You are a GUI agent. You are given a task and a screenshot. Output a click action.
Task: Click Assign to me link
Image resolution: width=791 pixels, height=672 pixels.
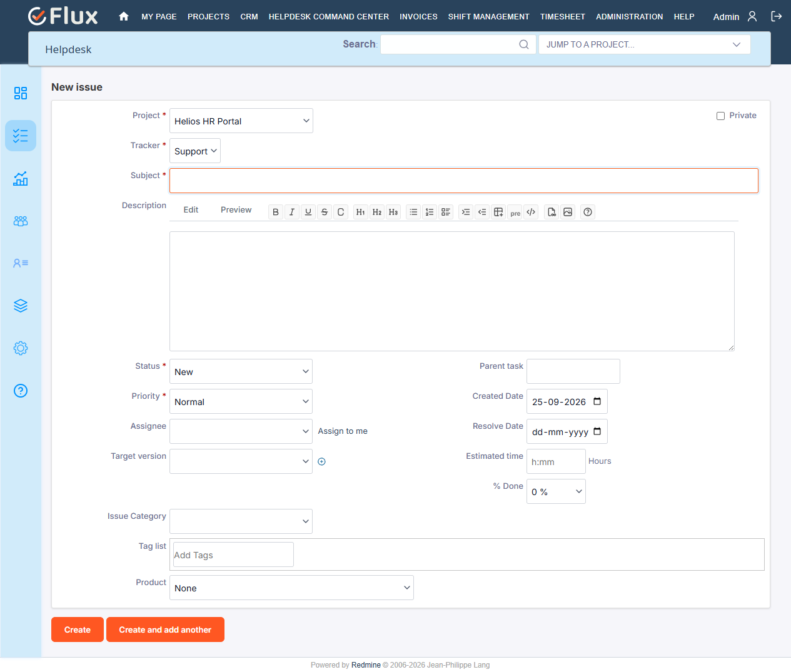pos(343,431)
